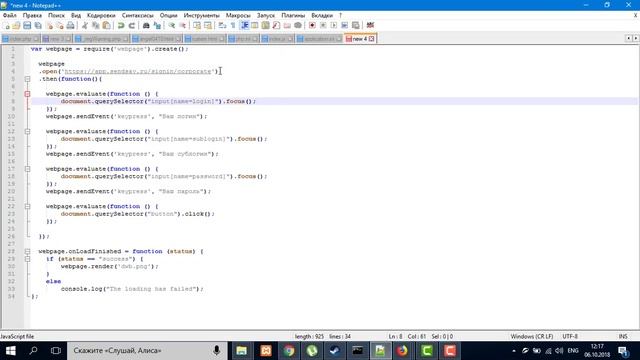Open the user-defined language panel icon

point(255,25)
